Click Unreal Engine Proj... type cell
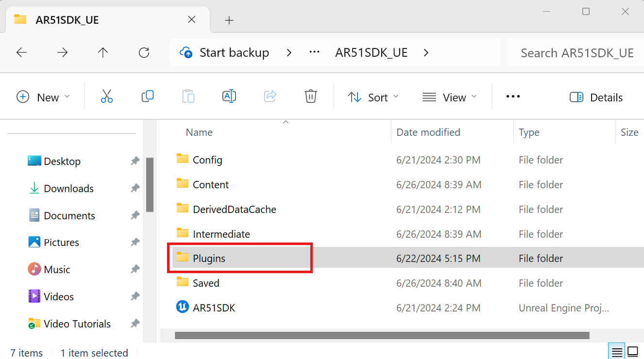This screenshot has width=644, height=359. 564,308
